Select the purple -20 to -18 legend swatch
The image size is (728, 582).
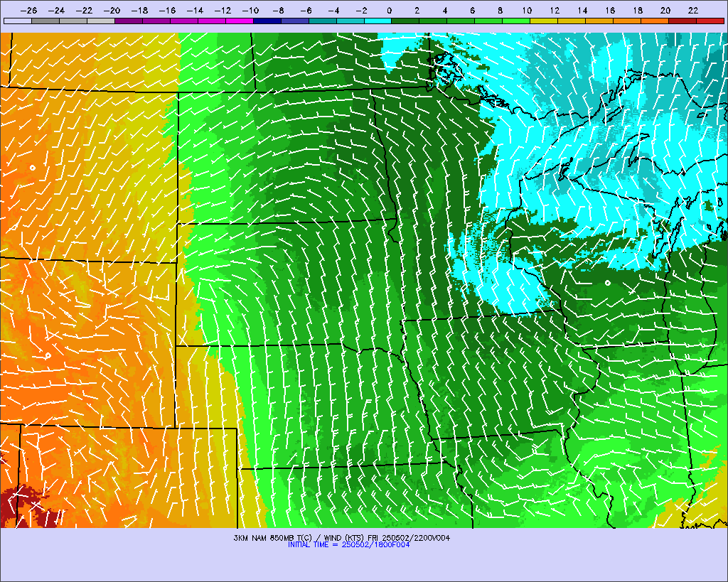pos(129,21)
